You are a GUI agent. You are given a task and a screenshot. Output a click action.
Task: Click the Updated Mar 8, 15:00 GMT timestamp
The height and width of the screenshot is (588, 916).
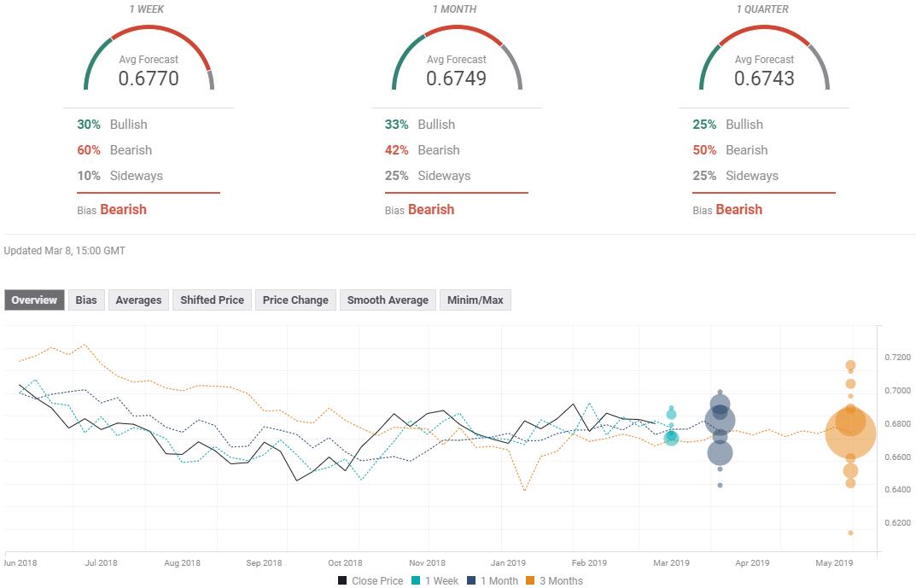[x=64, y=251]
